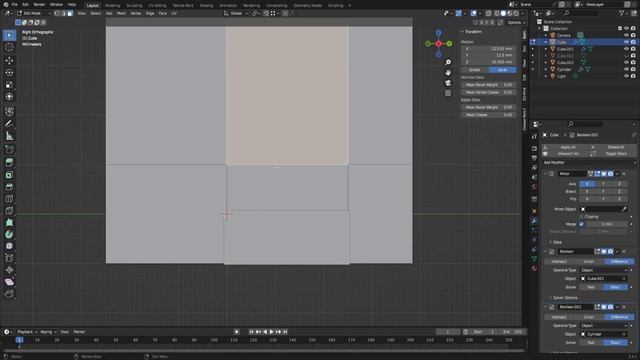The width and height of the screenshot is (640, 360).
Task: Select the Extrude Region tool
Action: [x=9, y=162]
